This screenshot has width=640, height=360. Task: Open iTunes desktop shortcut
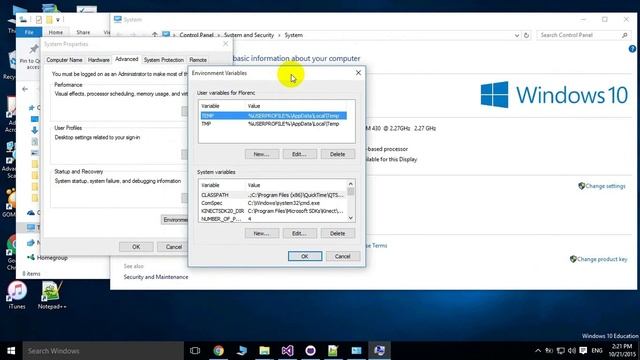[17, 295]
